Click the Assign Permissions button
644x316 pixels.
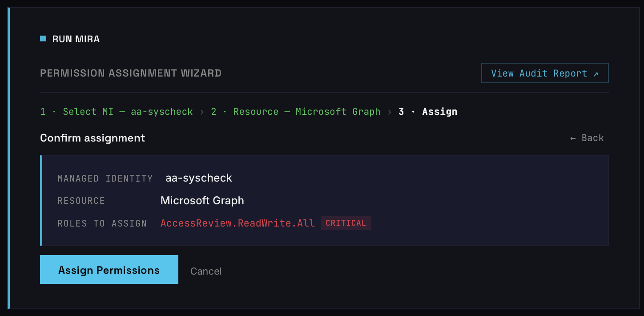pos(109,269)
